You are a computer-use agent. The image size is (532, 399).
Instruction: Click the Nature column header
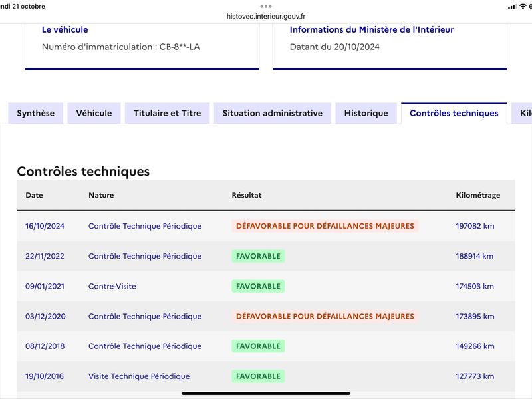click(101, 195)
